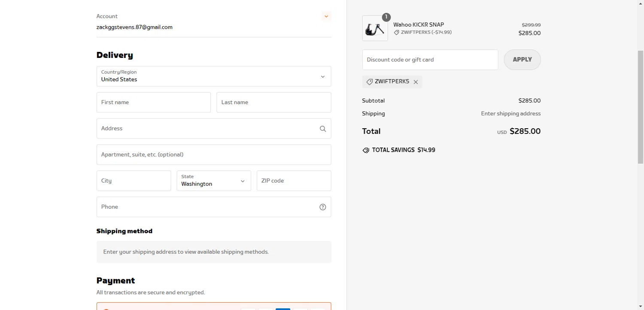Screen dimensions: 644x310
Task: Click the total price $285.00
Action: [525, 131]
